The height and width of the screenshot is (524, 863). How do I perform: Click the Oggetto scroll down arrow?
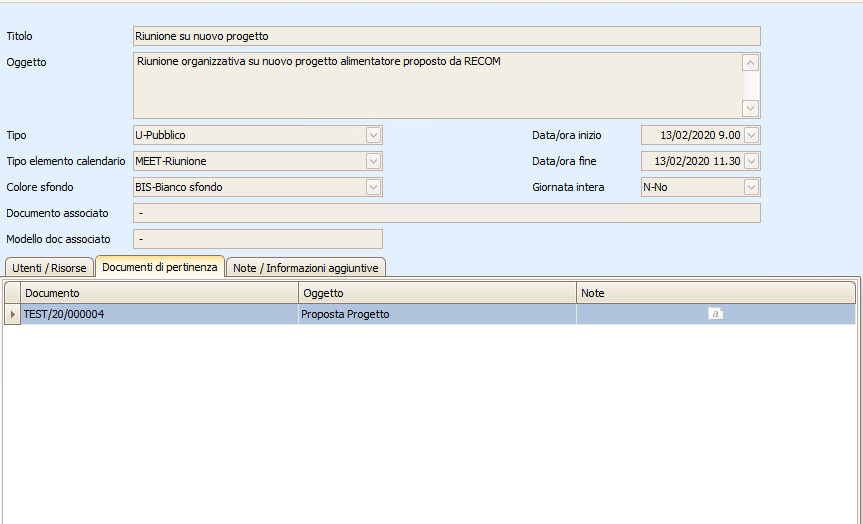750,108
